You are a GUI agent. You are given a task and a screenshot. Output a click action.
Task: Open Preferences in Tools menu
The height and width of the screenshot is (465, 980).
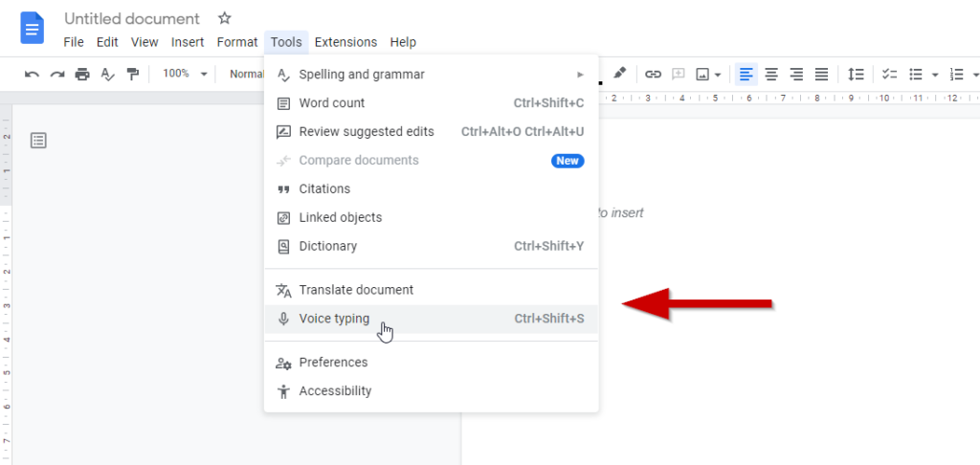click(432, 363)
